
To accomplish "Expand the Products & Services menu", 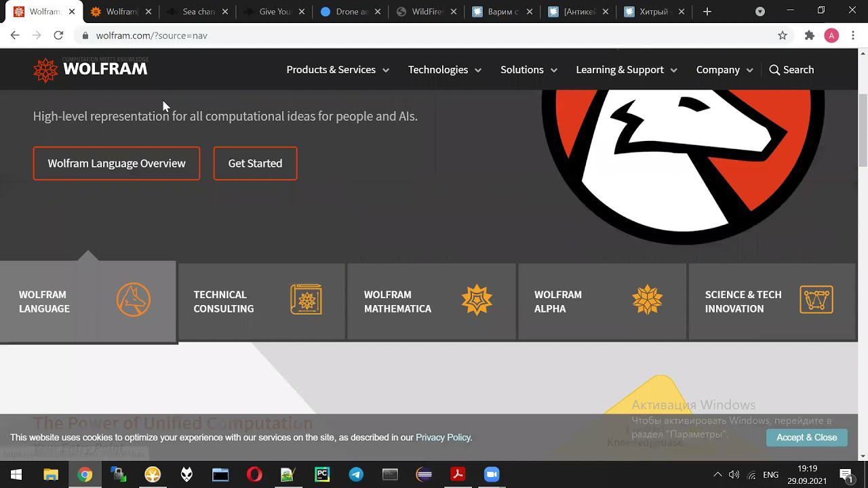I will tap(338, 70).
